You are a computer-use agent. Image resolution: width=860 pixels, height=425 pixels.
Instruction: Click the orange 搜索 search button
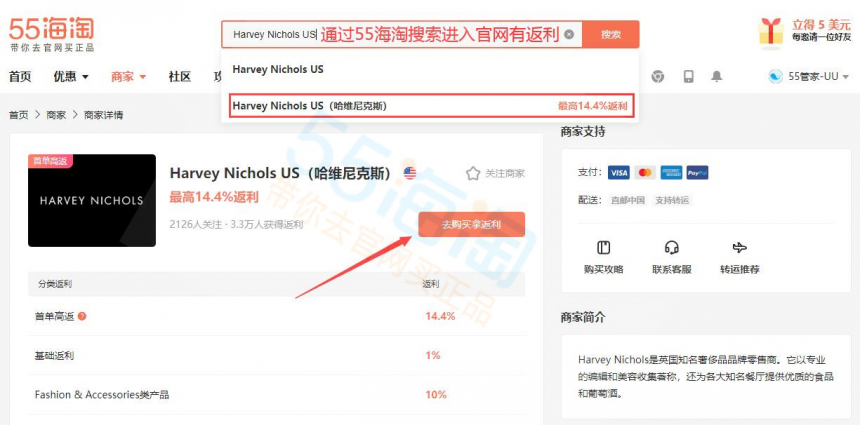(x=610, y=35)
